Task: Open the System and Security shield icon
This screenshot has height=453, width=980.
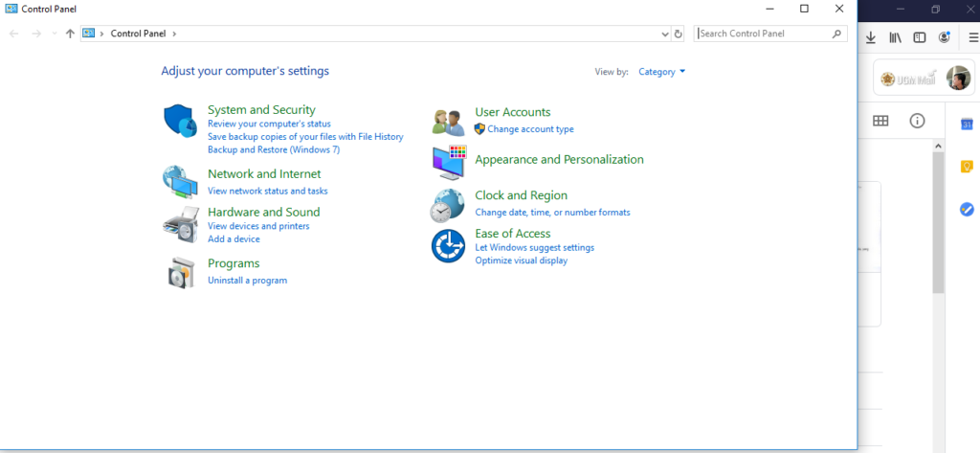Action: click(x=181, y=122)
